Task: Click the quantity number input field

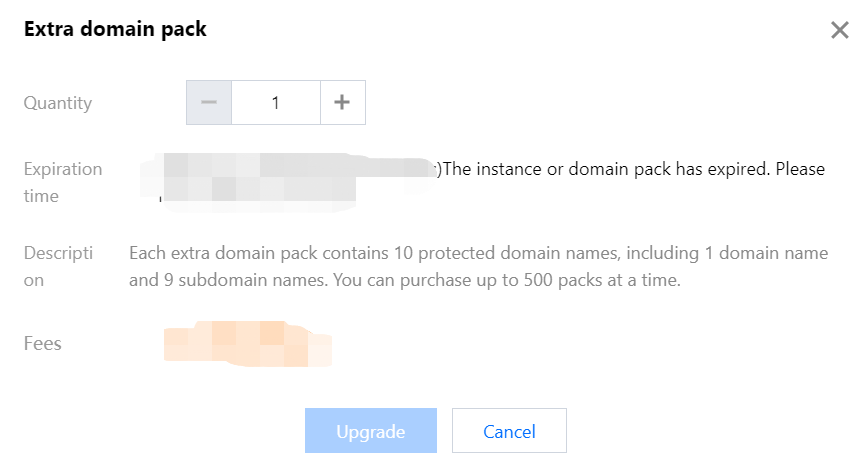Action: pos(276,103)
